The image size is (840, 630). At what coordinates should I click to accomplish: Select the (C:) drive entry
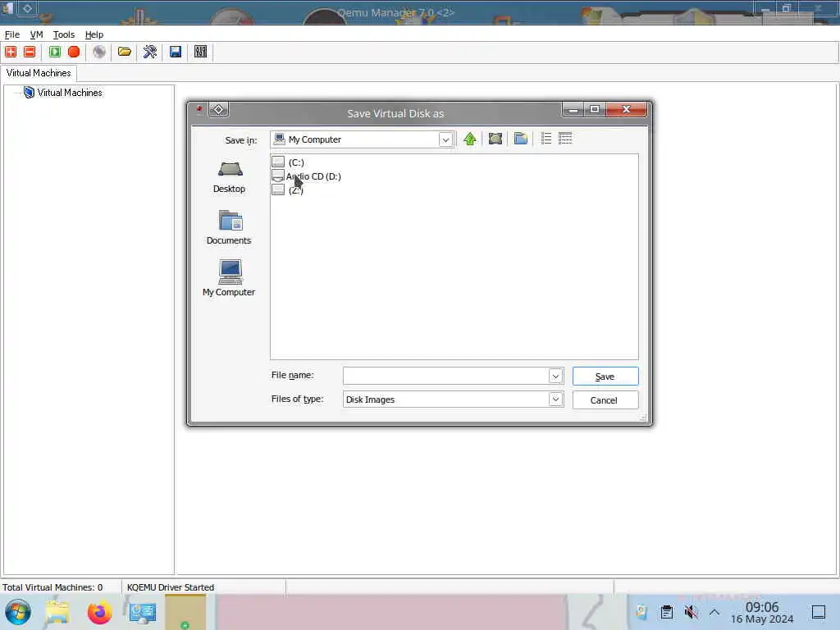pos(288,162)
